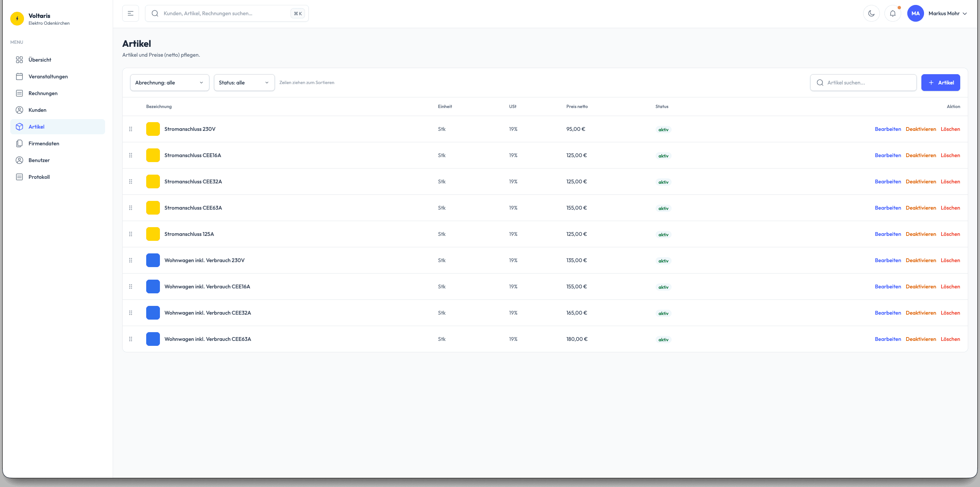Grab the drag handle of Wohnwagen inkl. Verbrauch 230V
980x487 pixels.
pos(131,260)
